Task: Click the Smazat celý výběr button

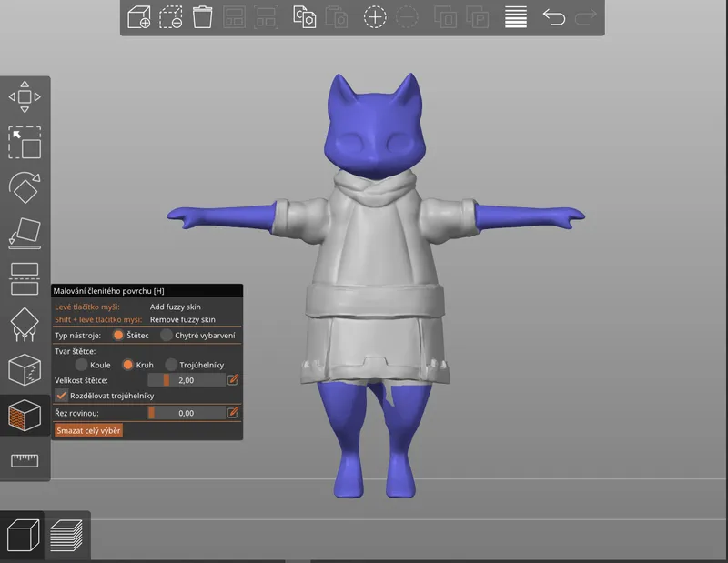Action: [x=88, y=430]
